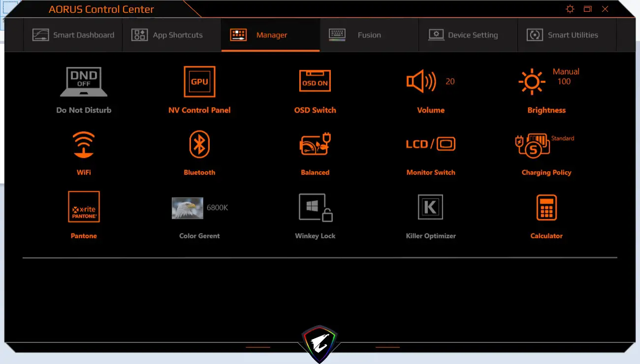This screenshot has width=640, height=364.
Task: Click the Charging Policy battery icon
Action: [532, 146]
